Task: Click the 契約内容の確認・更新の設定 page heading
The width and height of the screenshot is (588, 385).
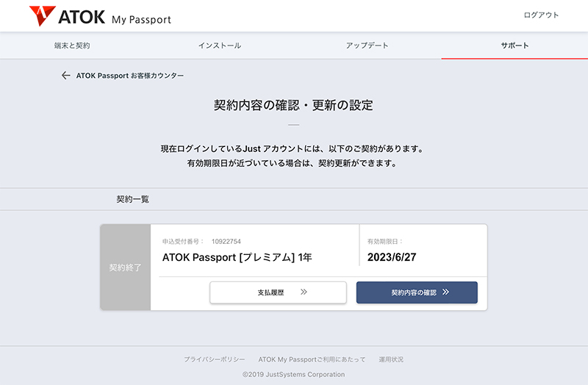Action: (x=293, y=105)
